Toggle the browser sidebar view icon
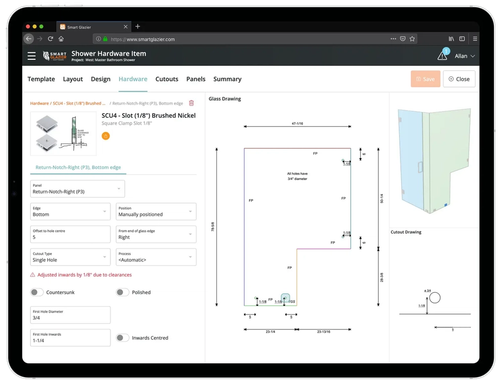Image resolution: width=500 pixels, height=380 pixels. tap(462, 39)
